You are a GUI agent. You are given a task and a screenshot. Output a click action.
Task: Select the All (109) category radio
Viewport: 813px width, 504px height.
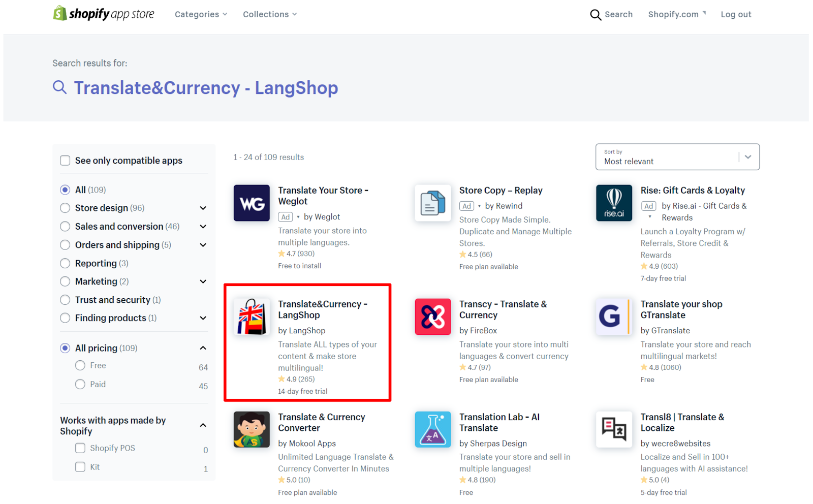coord(65,190)
